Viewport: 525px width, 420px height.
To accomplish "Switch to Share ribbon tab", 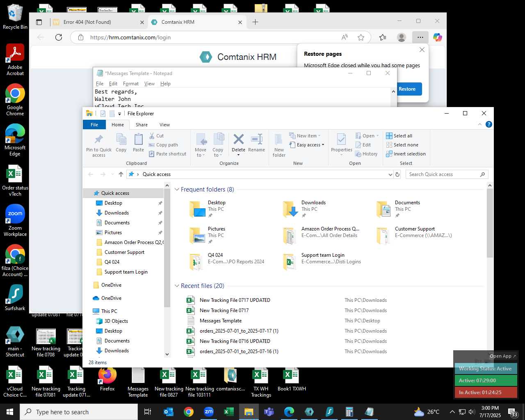I will point(142,125).
